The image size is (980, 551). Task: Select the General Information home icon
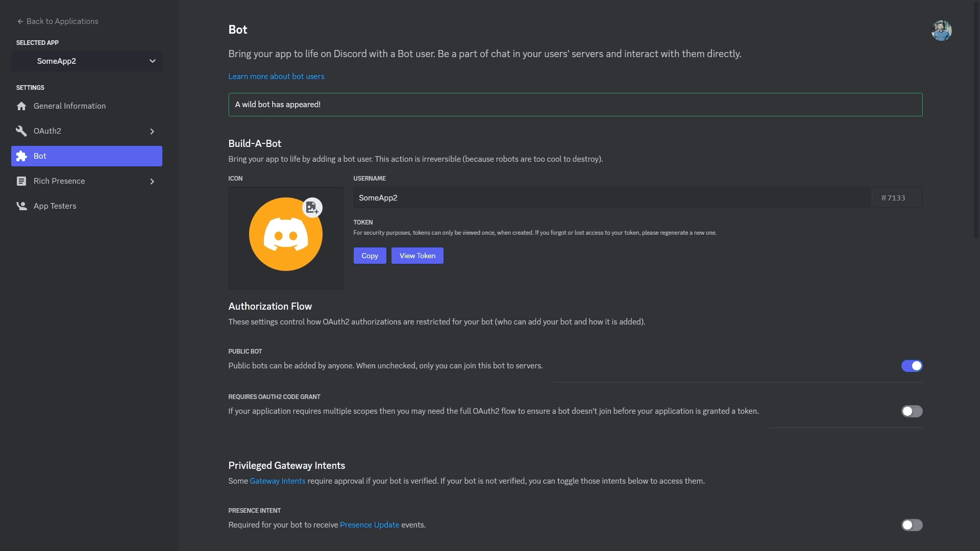[x=21, y=106]
